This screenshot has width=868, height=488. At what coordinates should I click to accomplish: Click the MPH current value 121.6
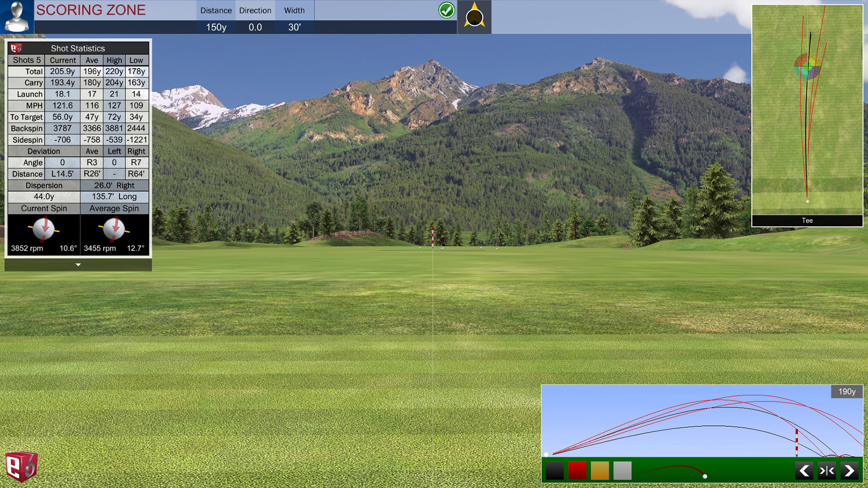[x=63, y=106]
